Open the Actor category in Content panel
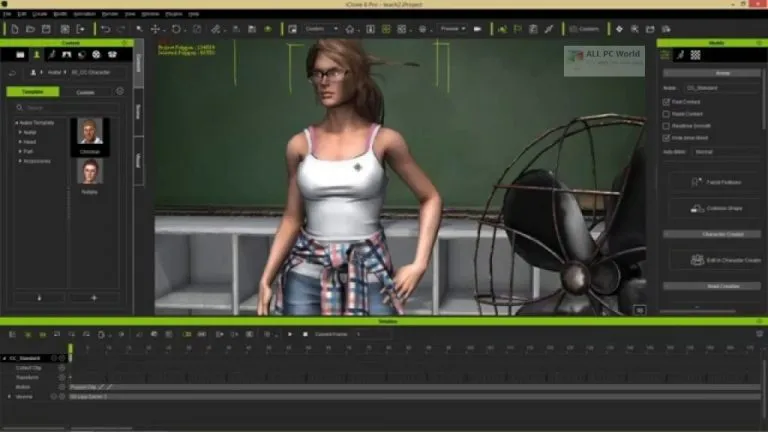Viewport: 768px width, 432px height. tap(37, 54)
